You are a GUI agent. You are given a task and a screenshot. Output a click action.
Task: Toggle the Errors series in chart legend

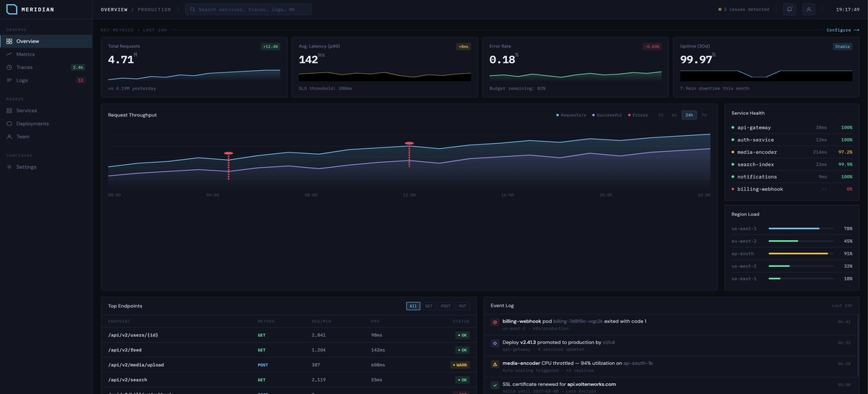638,115
